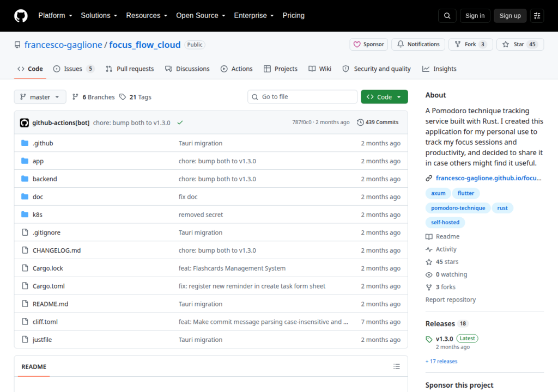558x392 pixels.
Task: Click the pomodoro-technique topic tag
Action: point(458,208)
